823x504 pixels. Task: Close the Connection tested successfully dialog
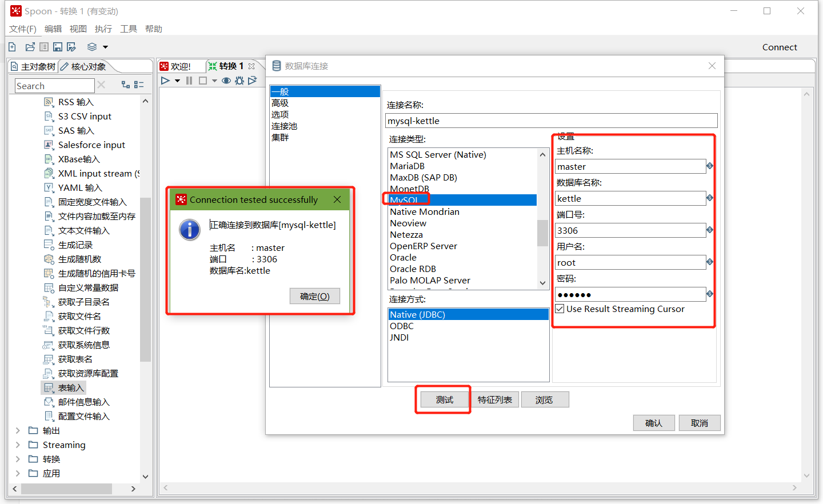click(x=337, y=199)
